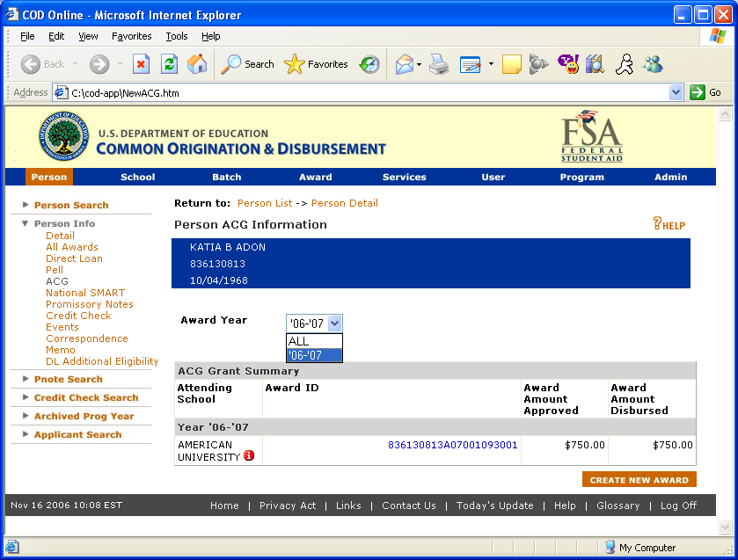Open the Favorites menu in menu bar
Viewport: 738px width, 560px height.
(x=131, y=36)
